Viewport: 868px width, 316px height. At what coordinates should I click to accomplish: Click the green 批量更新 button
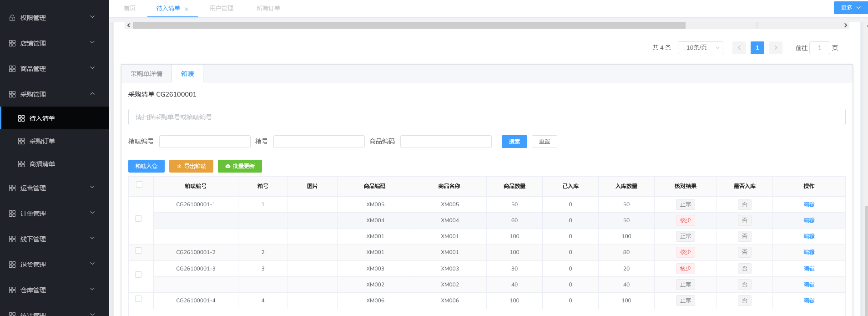pos(240,166)
